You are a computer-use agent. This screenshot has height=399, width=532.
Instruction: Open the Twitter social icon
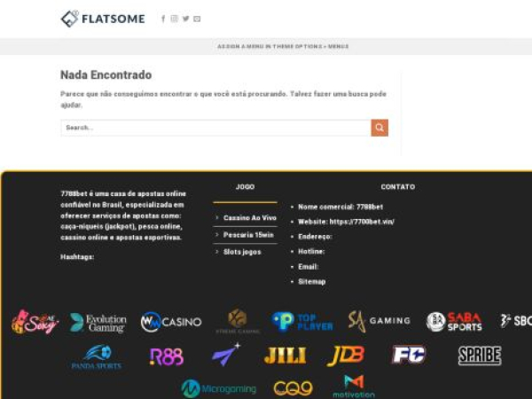[x=185, y=19]
